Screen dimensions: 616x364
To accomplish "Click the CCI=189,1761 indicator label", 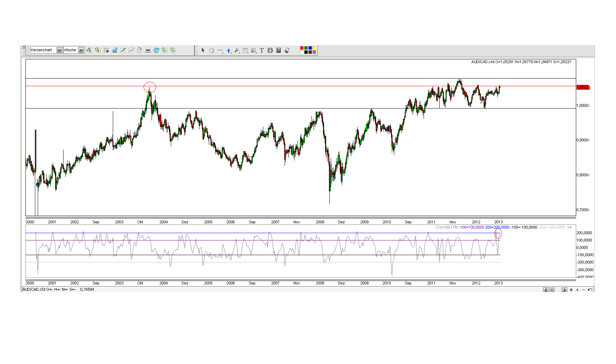I will [x=447, y=227].
